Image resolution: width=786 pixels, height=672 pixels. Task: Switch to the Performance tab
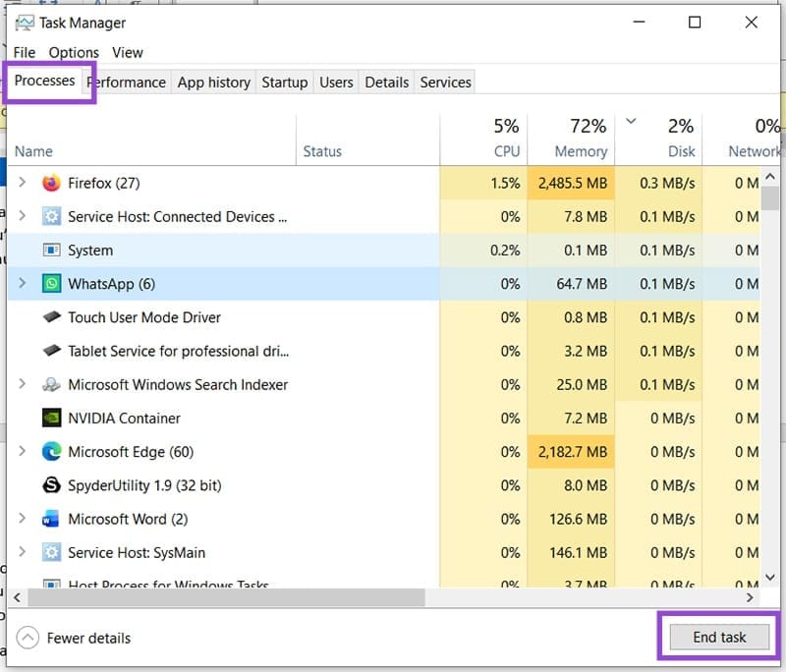pyautogui.click(x=127, y=83)
